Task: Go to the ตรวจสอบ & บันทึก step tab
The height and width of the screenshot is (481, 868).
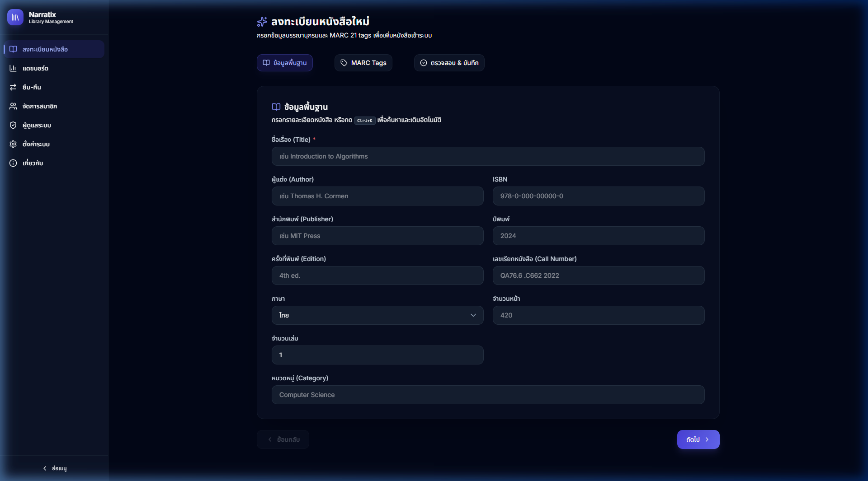Action: 449,63
